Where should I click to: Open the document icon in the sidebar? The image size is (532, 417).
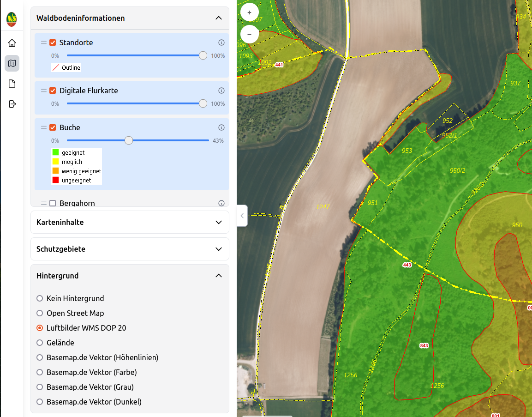pyautogui.click(x=12, y=84)
